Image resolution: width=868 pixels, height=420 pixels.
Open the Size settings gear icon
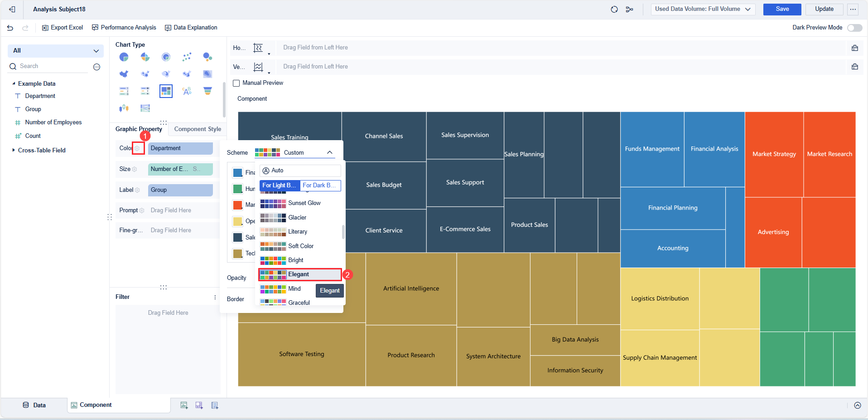tap(135, 169)
